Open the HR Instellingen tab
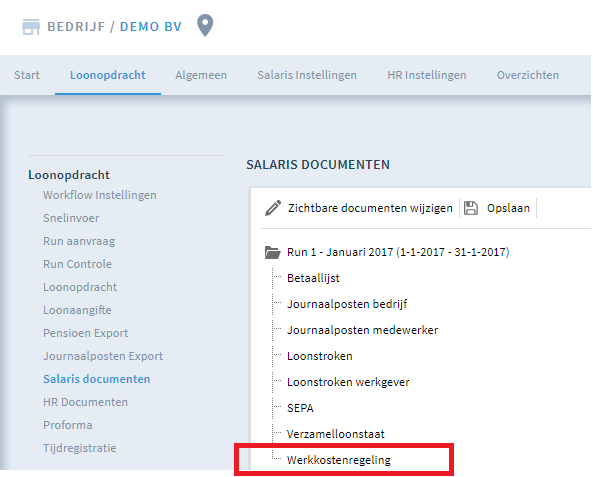The image size is (593, 477). tap(427, 75)
